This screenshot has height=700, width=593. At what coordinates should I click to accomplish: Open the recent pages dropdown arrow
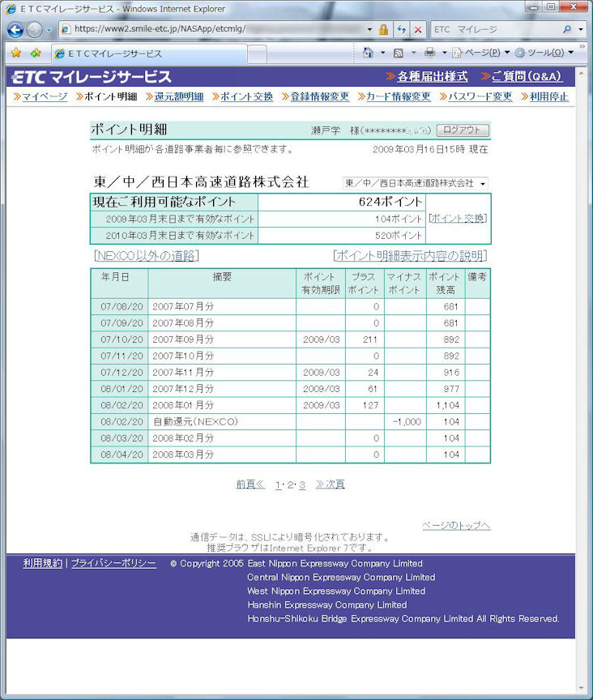[x=49, y=30]
